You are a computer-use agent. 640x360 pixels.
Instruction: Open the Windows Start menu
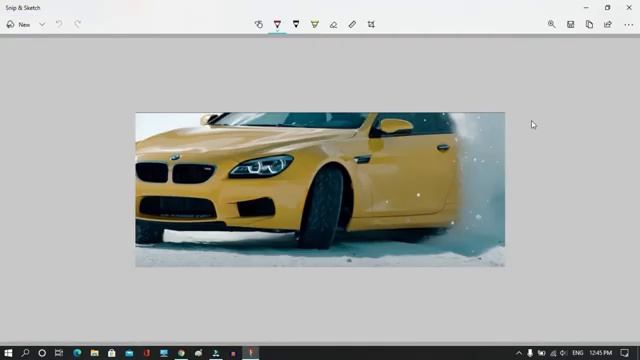[8, 353]
